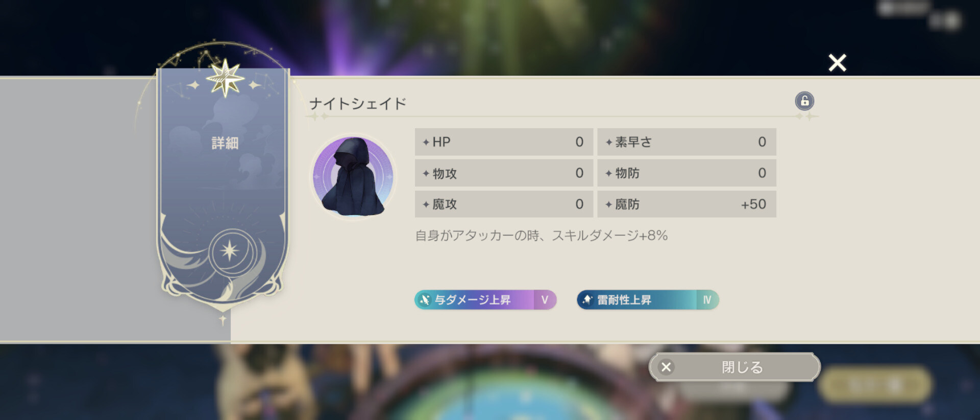The image size is (980, 420).
Task: Select the 魔攻 stat row
Action: 504,204
